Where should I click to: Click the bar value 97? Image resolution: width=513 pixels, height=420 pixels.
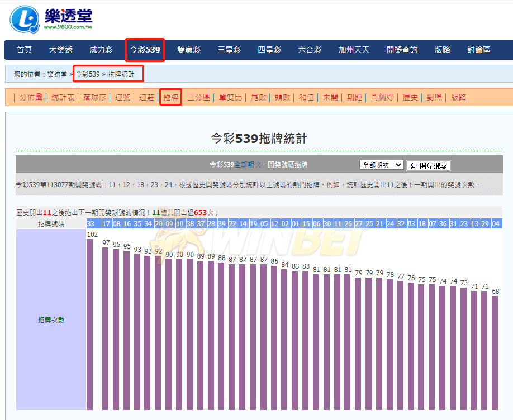click(x=106, y=243)
